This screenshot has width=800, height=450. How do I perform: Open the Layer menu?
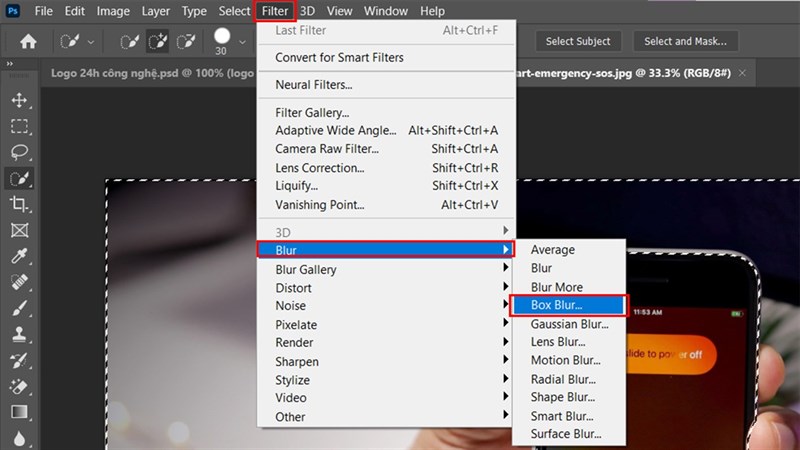click(156, 11)
